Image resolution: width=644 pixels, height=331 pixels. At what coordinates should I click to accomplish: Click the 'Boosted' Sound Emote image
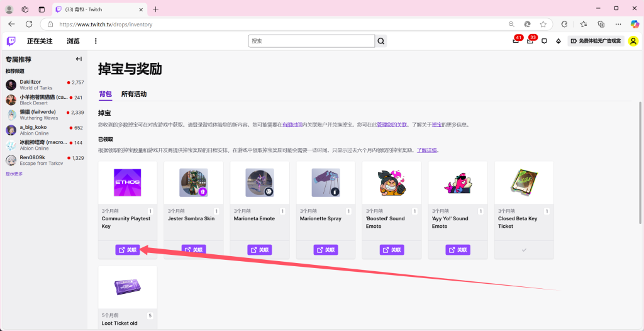391,182
